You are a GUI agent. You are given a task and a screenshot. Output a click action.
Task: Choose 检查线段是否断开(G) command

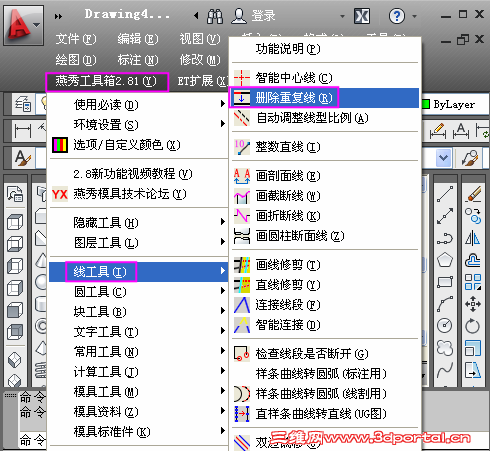tap(325, 354)
